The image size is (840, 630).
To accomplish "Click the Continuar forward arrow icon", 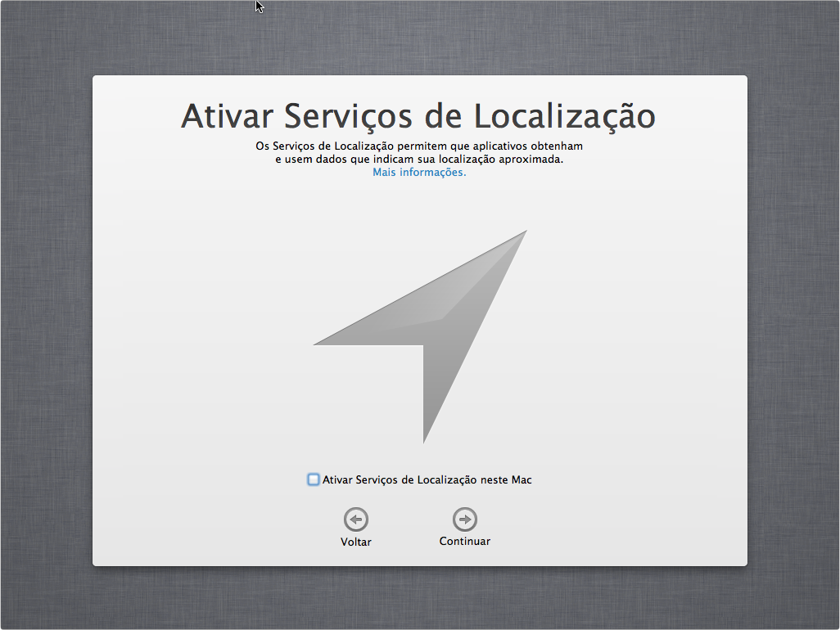I will tap(465, 520).
